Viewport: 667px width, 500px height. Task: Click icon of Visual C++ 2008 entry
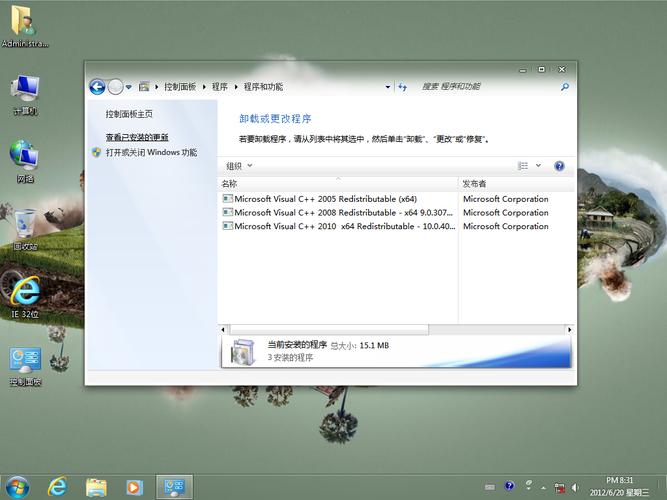point(228,212)
